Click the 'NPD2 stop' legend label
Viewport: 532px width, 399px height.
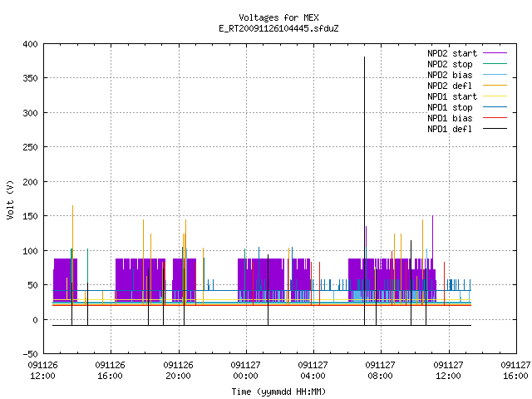tap(450, 64)
